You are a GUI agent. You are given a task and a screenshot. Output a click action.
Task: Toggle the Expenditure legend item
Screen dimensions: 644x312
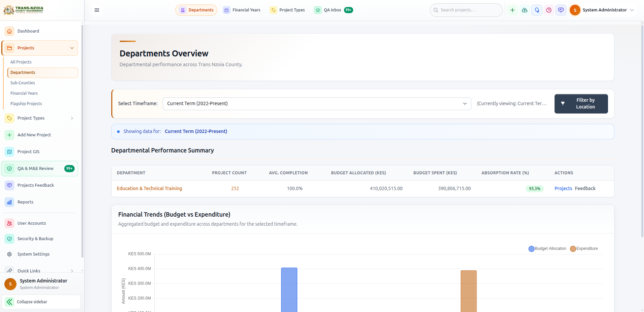pyautogui.click(x=584, y=249)
